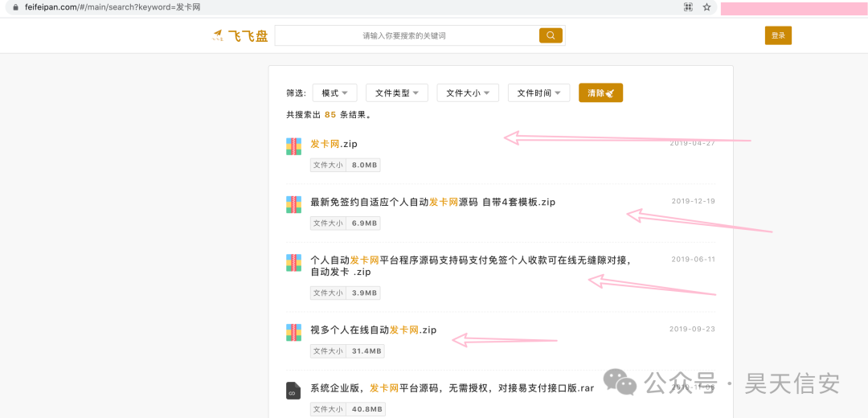Click the QR code icon in address bar
868x418 pixels.
pos(688,7)
